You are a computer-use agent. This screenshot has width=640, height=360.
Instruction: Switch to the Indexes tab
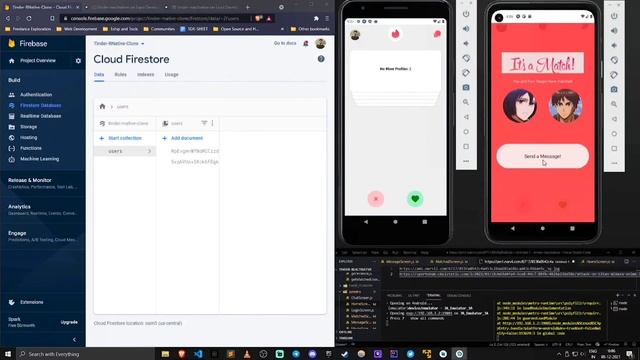click(x=146, y=75)
